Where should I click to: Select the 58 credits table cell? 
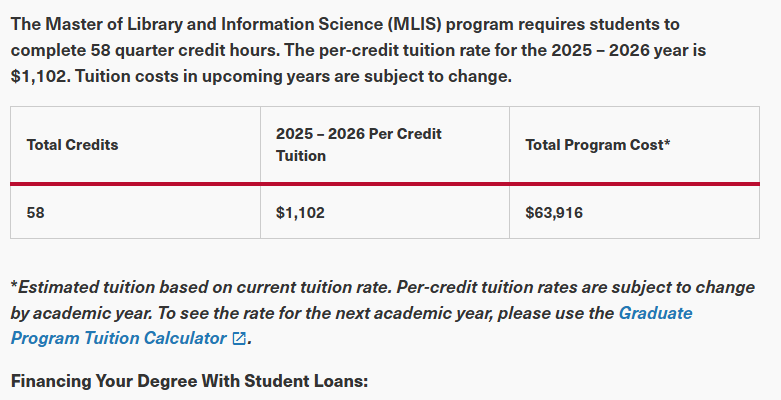point(36,212)
